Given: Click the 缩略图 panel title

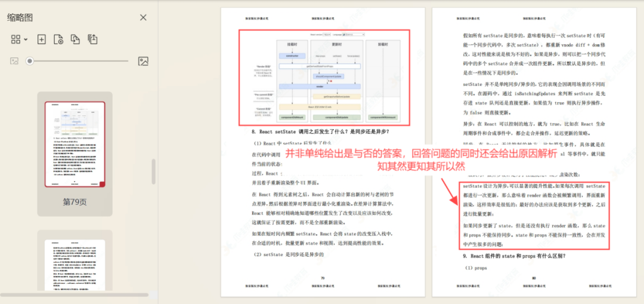Looking at the screenshot, I should coord(20,18).
